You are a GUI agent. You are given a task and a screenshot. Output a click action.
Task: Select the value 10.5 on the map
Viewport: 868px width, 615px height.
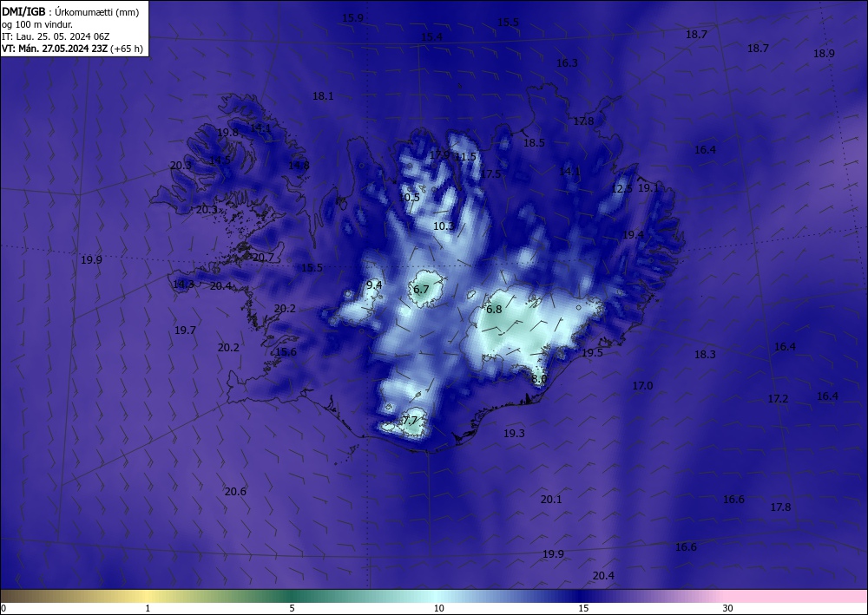coord(409,197)
